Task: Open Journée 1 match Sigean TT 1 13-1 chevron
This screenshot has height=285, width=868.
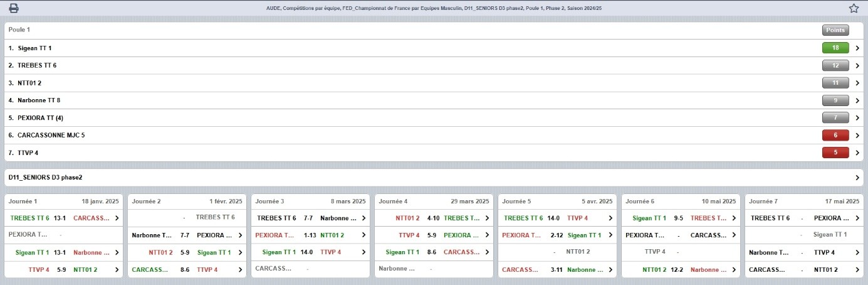Action: click(x=117, y=252)
